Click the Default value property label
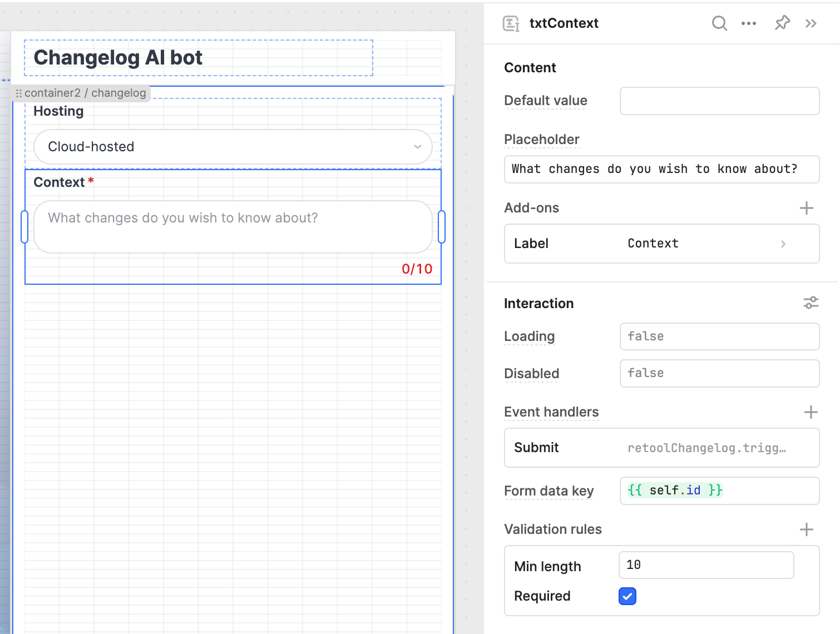Image resolution: width=840 pixels, height=634 pixels. pyautogui.click(x=545, y=101)
